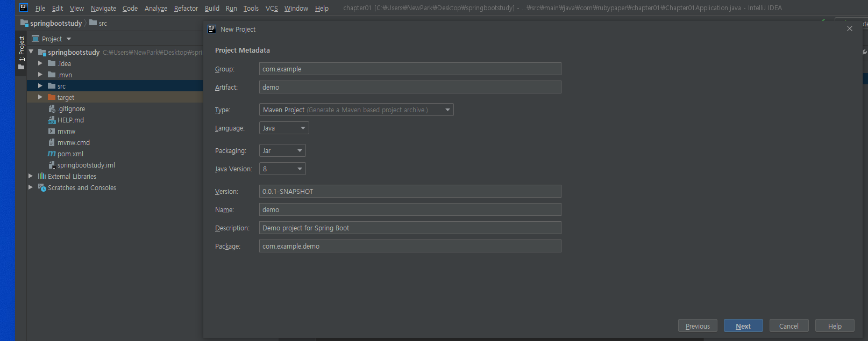868x341 pixels.
Task: Click the Version input field
Action: click(x=410, y=191)
